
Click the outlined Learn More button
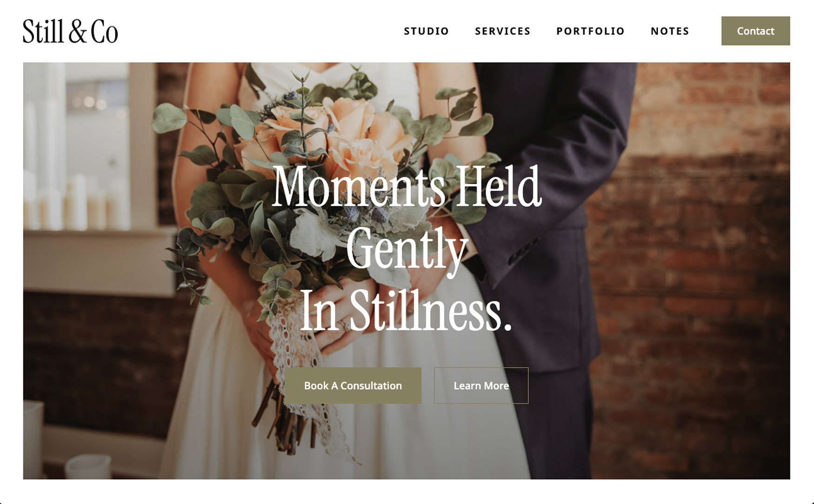tap(481, 385)
